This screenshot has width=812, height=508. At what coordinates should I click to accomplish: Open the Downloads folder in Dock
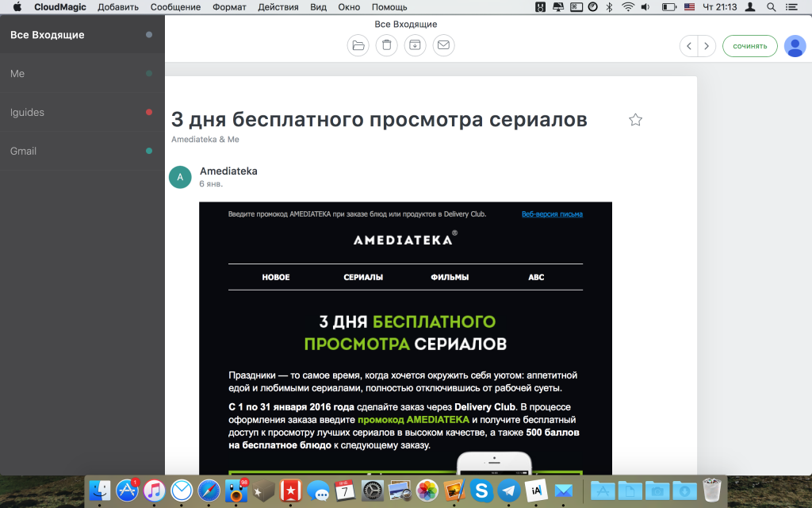point(684,491)
